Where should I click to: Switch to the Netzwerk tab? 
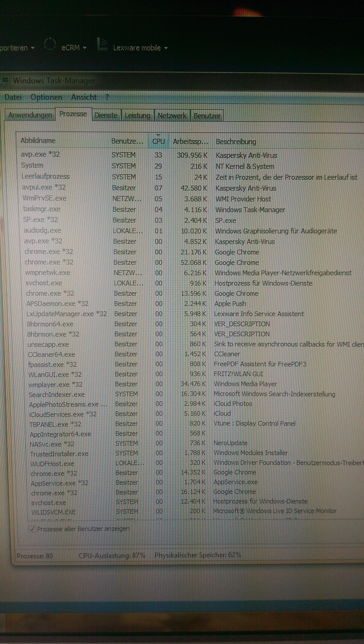click(x=172, y=116)
